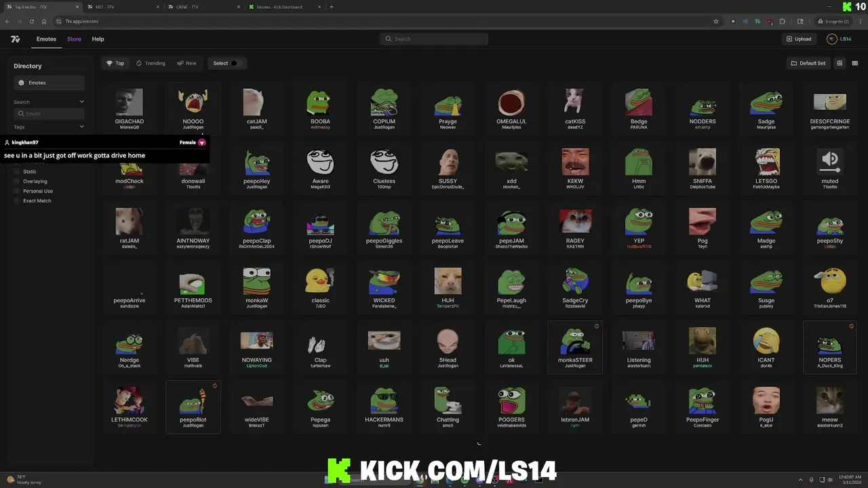Viewport: 868px width, 488px height.
Task: Open the OMEGALUL emote
Action: click(x=511, y=108)
